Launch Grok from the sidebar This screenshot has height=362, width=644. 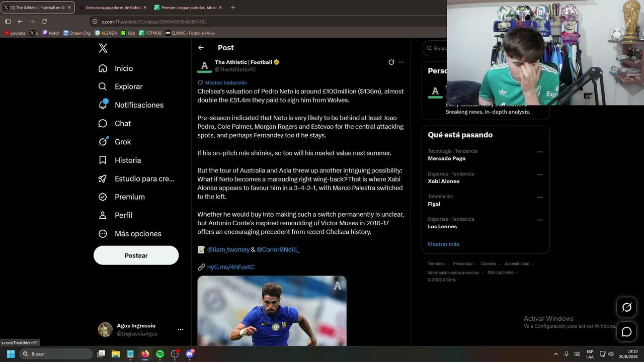114,142
